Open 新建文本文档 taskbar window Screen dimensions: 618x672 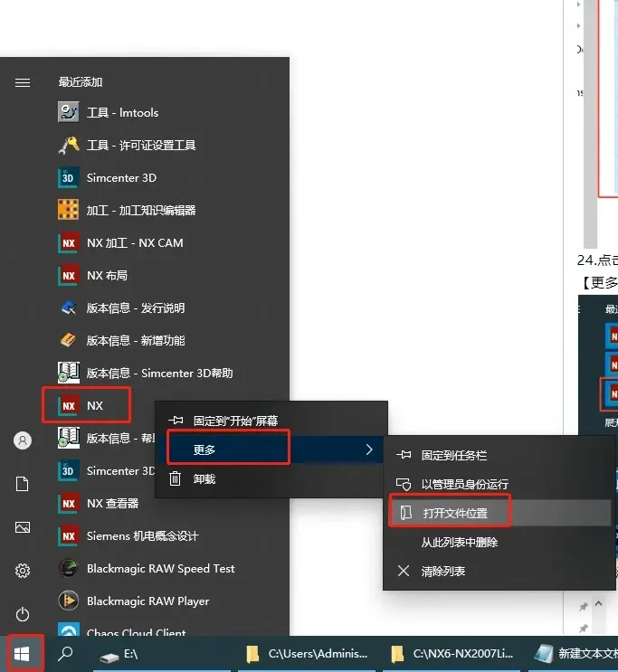575,654
